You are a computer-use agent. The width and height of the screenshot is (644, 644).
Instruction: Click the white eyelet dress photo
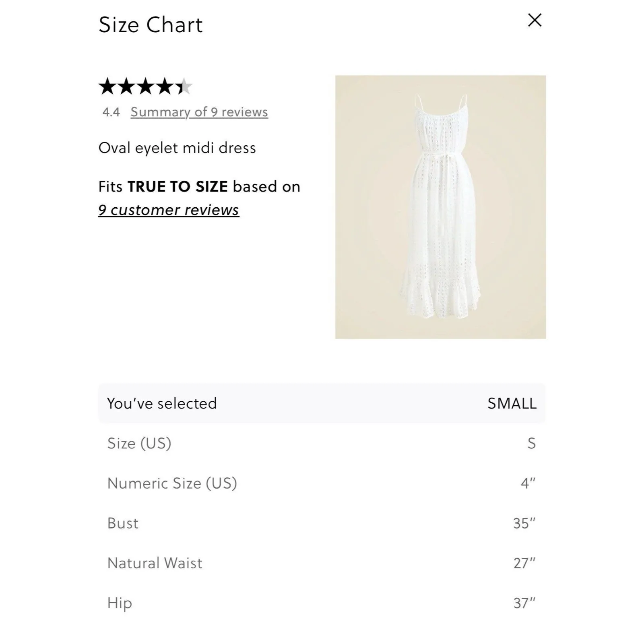(440, 207)
